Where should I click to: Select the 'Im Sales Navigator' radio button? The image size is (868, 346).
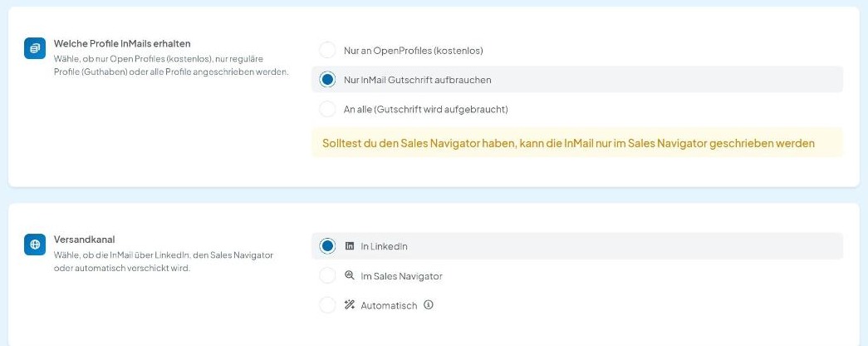(327, 275)
